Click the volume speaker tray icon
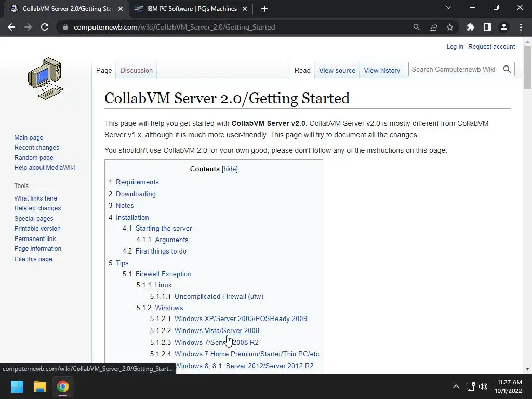Viewport: 532px width, 399px height. click(483, 387)
